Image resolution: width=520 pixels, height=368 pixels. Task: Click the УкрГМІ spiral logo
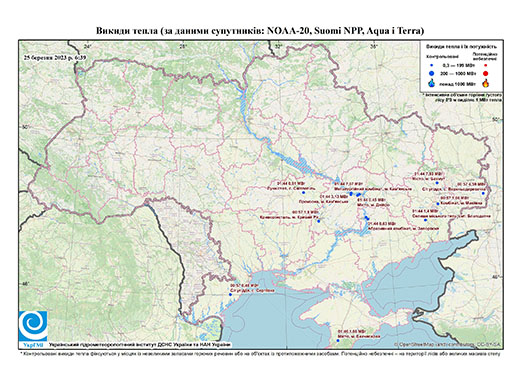33,326
